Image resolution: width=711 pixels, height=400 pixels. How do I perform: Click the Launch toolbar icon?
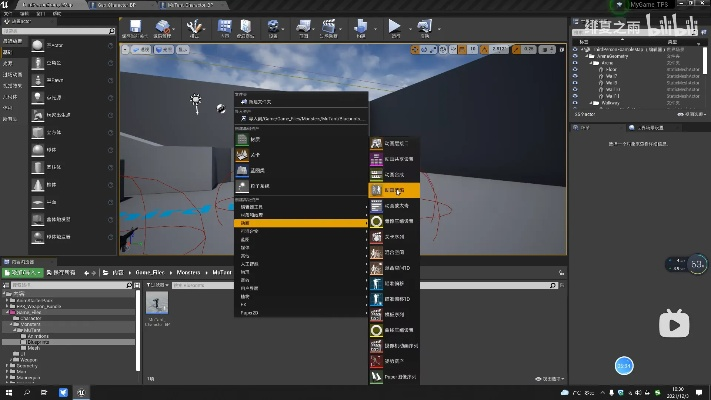(x=425, y=27)
